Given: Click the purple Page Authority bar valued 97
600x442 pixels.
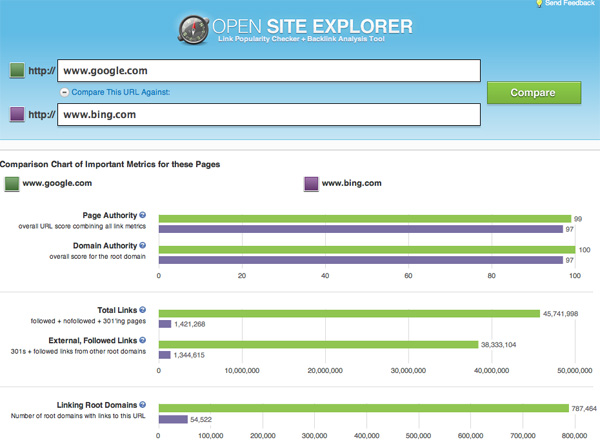Looking at the screenshot, I should coord(361,229).
